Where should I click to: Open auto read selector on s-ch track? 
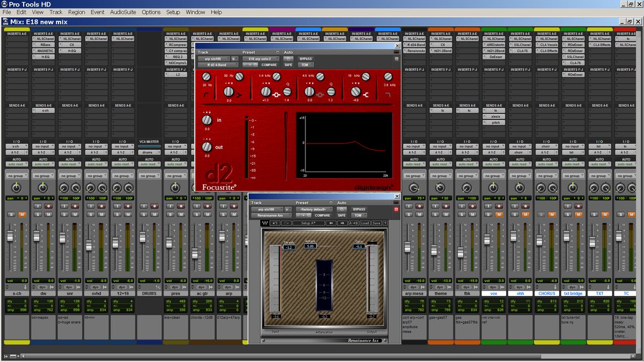point(17,164)
